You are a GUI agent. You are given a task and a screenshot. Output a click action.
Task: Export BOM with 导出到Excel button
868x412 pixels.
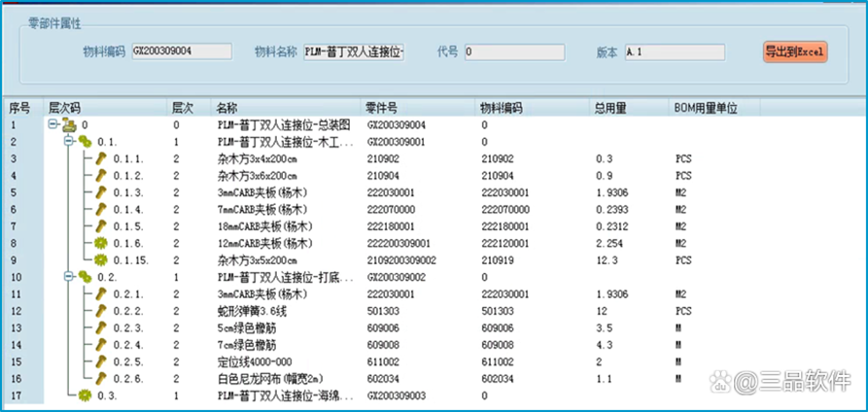coord(794,51)
